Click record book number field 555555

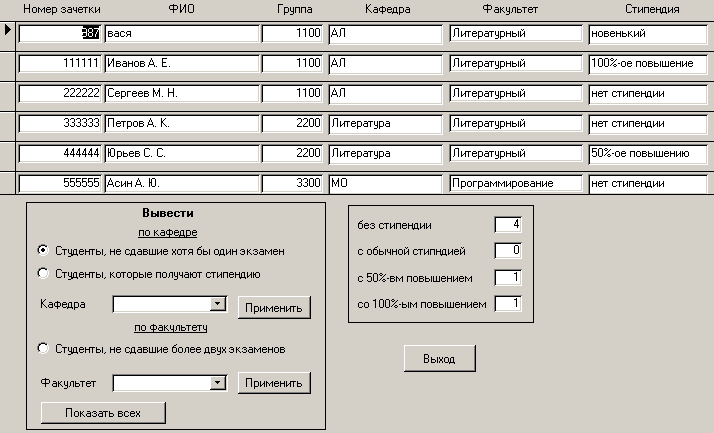click(x=60, y=183)
